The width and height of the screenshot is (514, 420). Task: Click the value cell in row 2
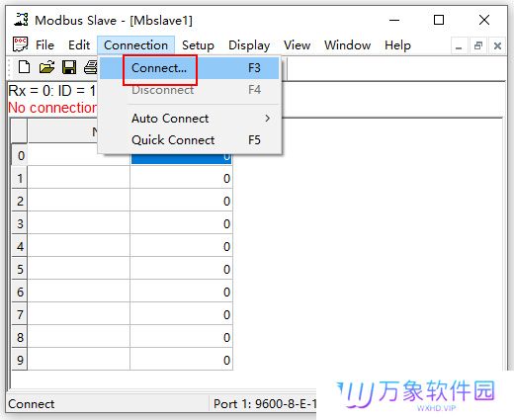point(181,201)
